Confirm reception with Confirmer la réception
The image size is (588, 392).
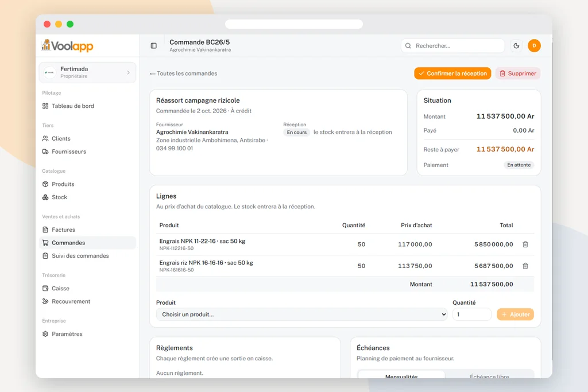click(x=452, y=73)
